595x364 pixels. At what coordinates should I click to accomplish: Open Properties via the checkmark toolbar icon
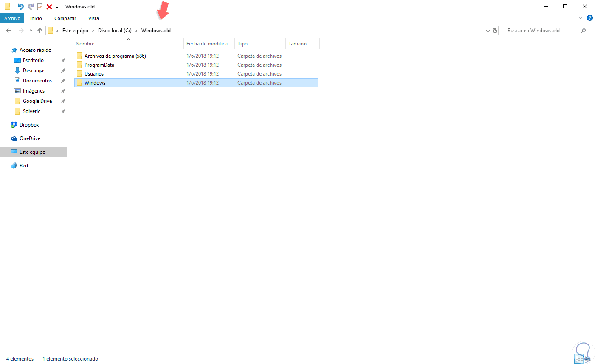coord(40,7)
